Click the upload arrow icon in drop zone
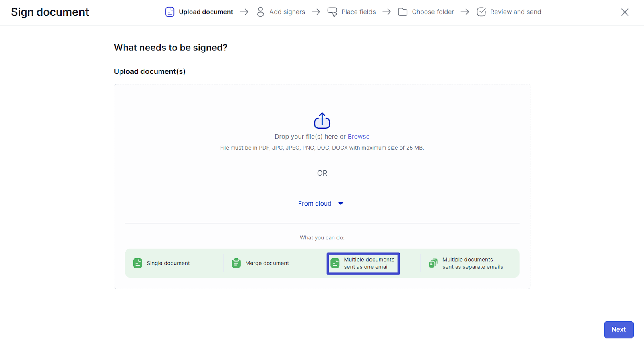The image size is (644, 343). point(322,121)
